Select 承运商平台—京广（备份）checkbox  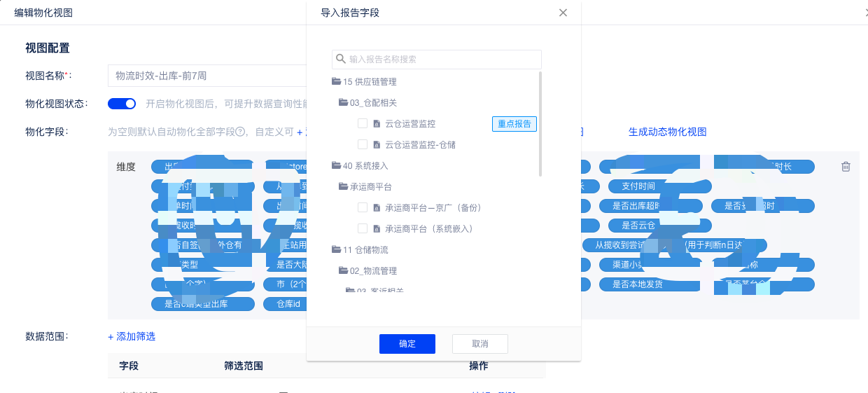(363, 208)
